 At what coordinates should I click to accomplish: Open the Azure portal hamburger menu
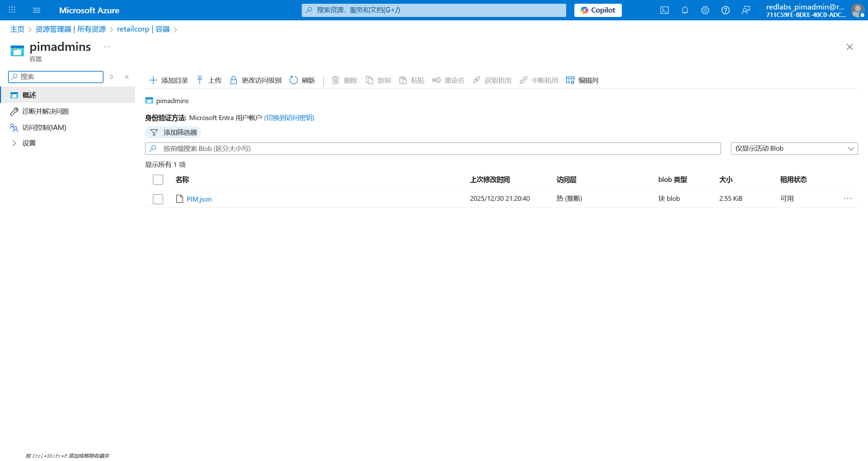[x=37, y=10]
